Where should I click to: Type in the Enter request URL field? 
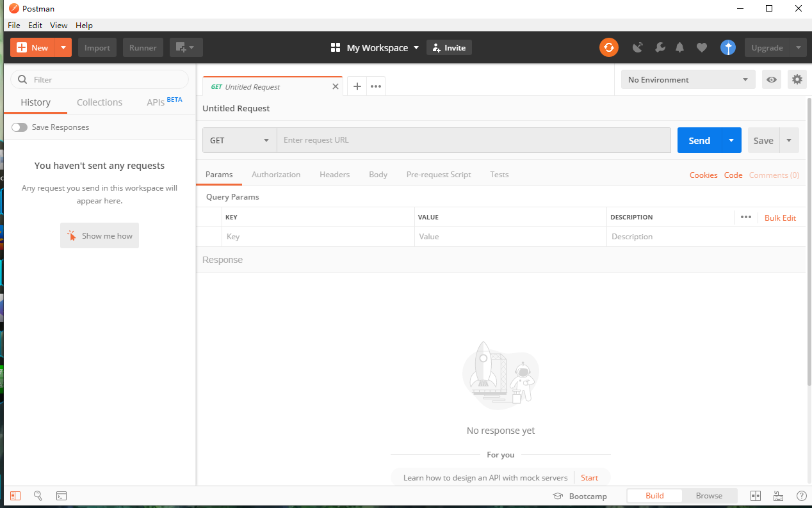coord(474,140)
